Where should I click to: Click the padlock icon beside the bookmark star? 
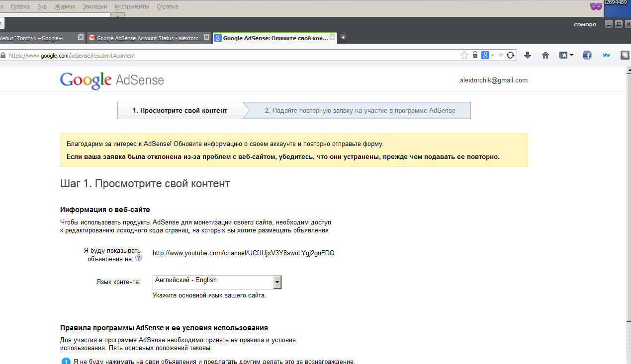[x=475, y=55]
